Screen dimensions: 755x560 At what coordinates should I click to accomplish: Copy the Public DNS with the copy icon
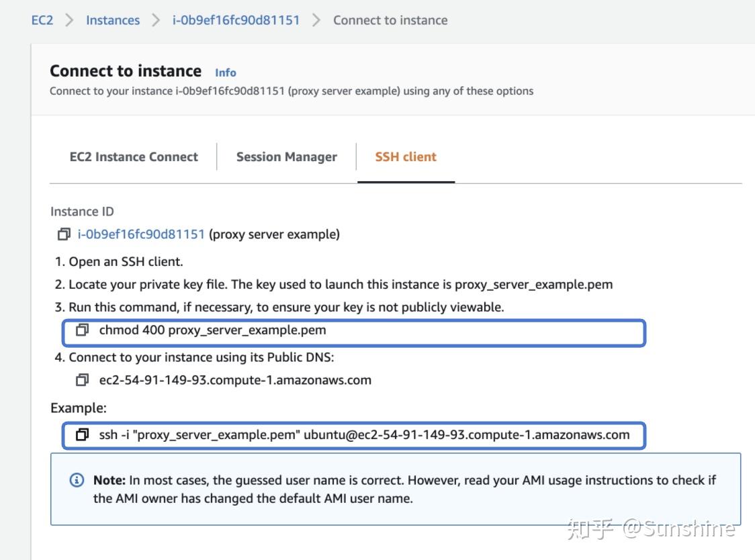point(81,380)
